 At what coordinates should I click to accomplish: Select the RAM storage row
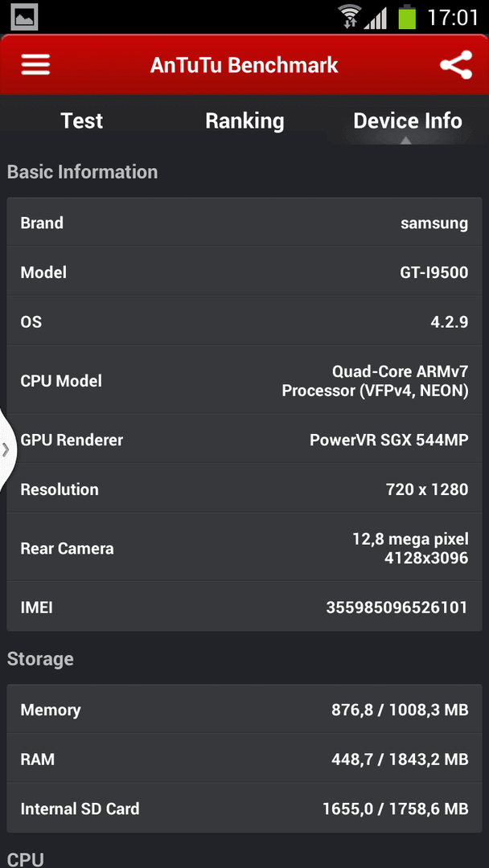click(x=244, y=758)
